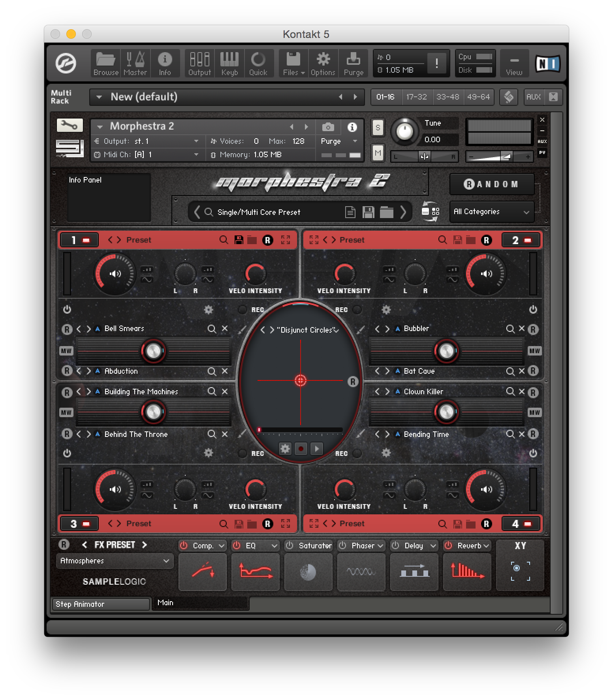
Task: Switch to rack page 01-16
Action: (x=385, y=97)
